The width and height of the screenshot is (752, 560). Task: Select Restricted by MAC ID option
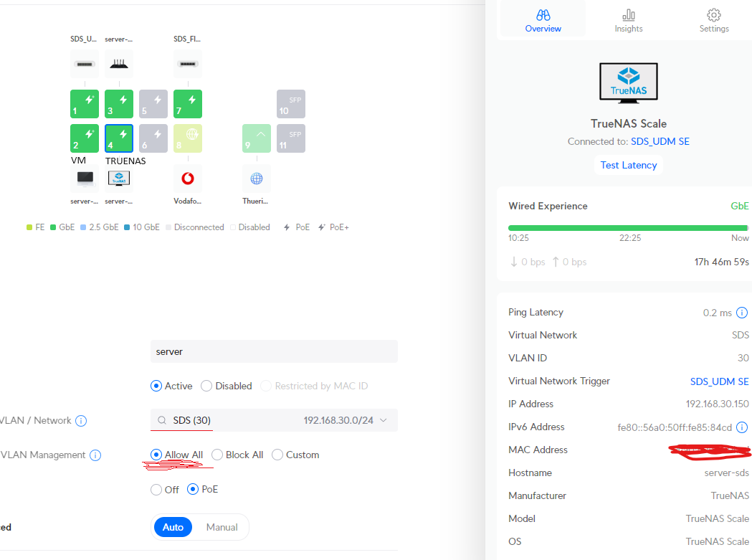266,386
